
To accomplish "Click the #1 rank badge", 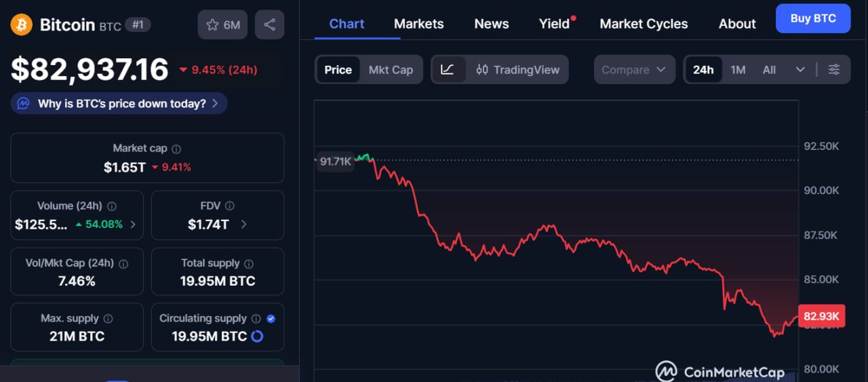I will point(138,25).
